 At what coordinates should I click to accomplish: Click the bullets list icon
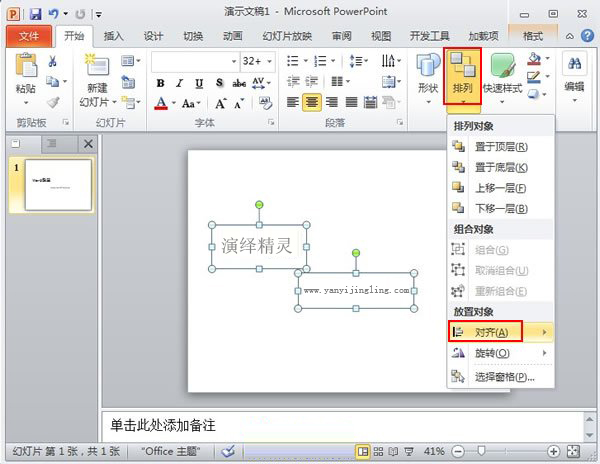tap(293, 61)
